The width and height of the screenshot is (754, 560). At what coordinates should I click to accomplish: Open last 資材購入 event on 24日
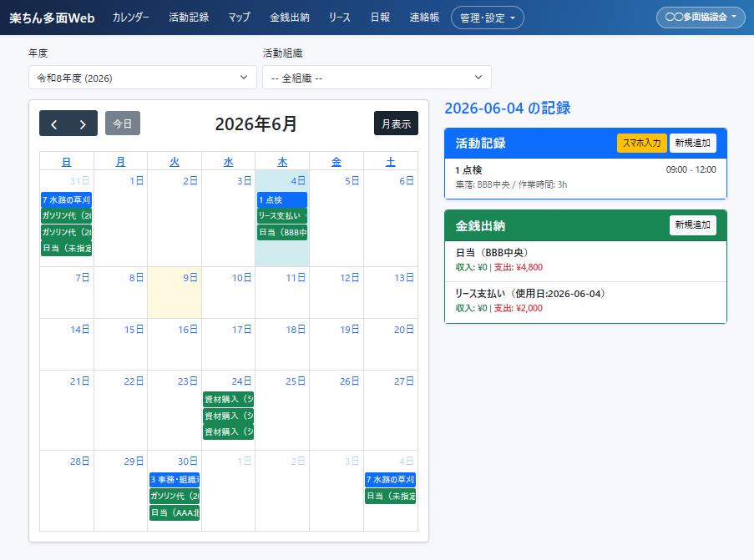(x=229, y=432)
